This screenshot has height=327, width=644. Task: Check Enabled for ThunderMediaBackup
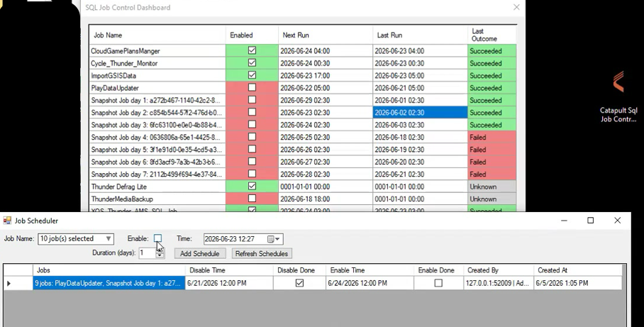(x=252, y=199)
